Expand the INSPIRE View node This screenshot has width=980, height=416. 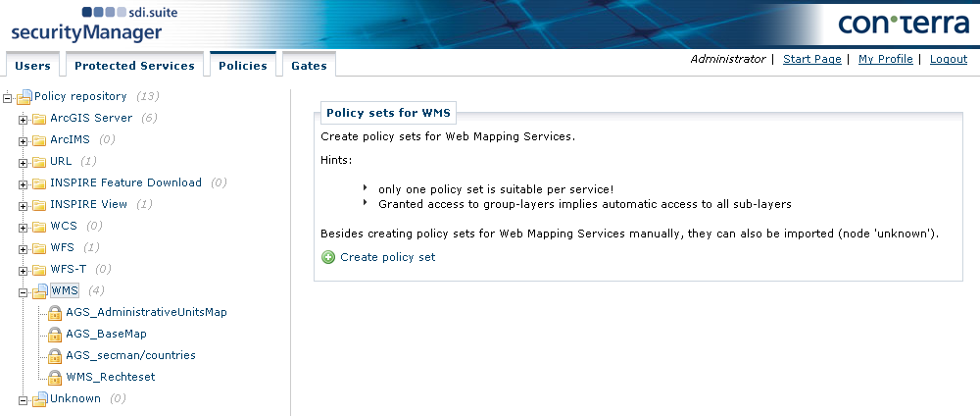click(24, 206)
